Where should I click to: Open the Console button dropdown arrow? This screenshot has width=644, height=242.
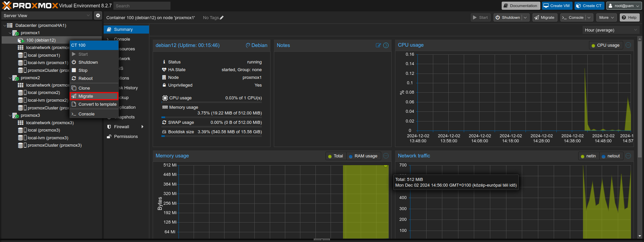click(x=589, y=17)
